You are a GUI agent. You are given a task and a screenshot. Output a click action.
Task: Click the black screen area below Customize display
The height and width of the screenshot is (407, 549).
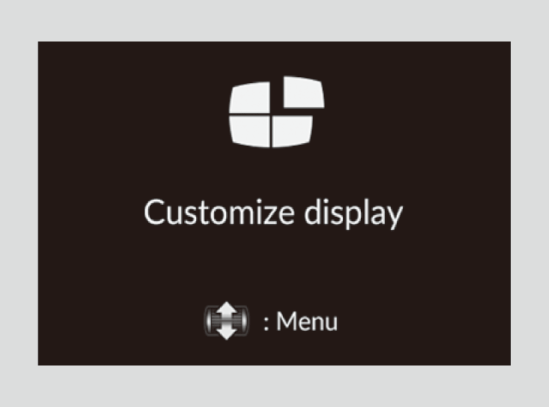click(x=273, y=266)
